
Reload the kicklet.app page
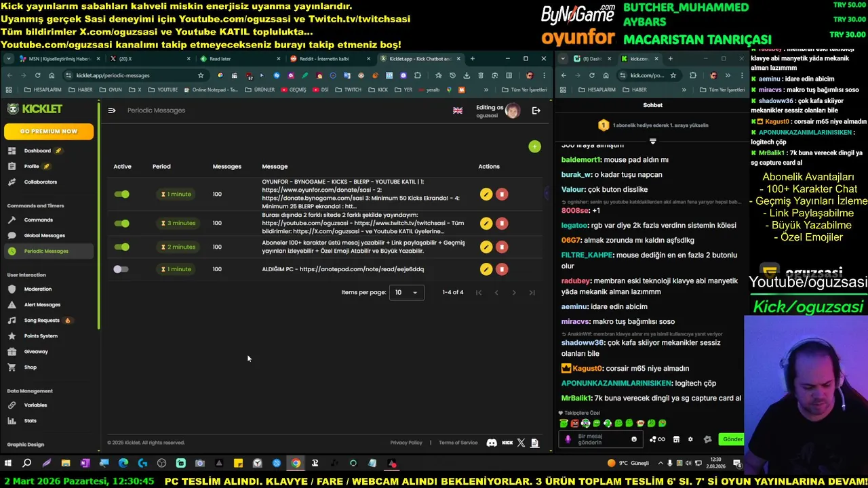pyautogui.click(x=37, y=75)
